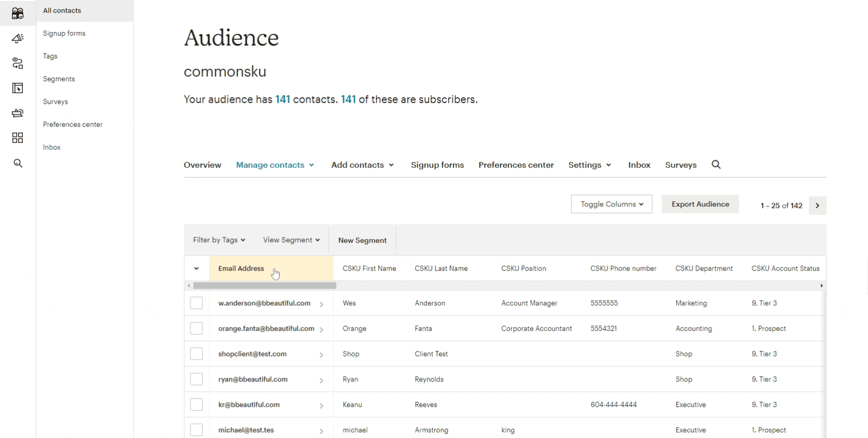This screenshot has height=438, width=868.
Task: Click the Export Audience button
Action: pos(700,204)
